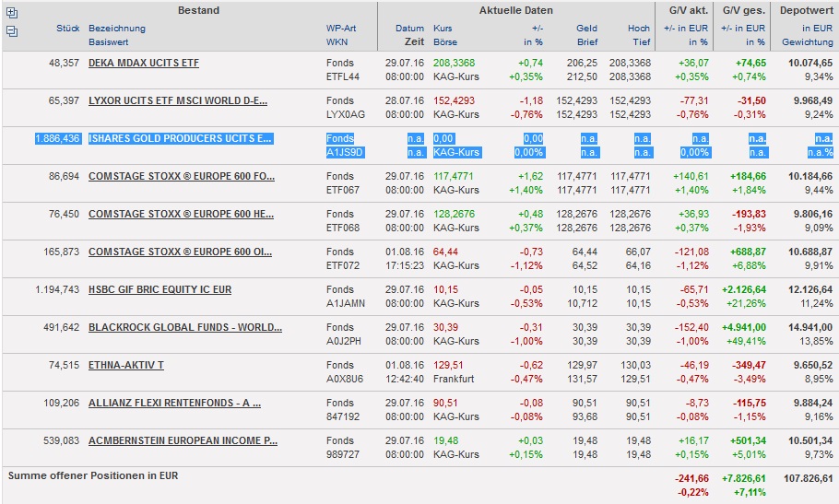Click the WP-Art column header
This screenshot has width=839, height=504.
pos(341,29)
